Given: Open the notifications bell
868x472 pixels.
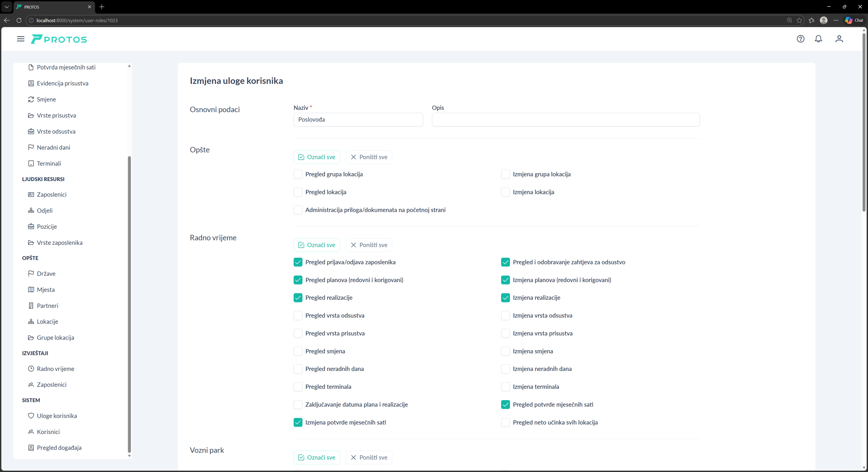Looking at the screenshot, I should [818, 39].
